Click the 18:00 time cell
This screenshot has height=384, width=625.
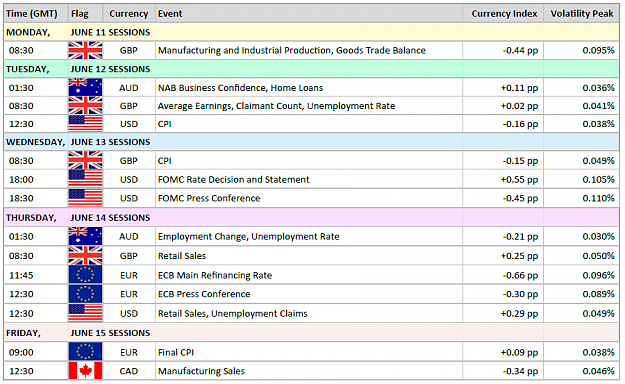tap(21, 179)
